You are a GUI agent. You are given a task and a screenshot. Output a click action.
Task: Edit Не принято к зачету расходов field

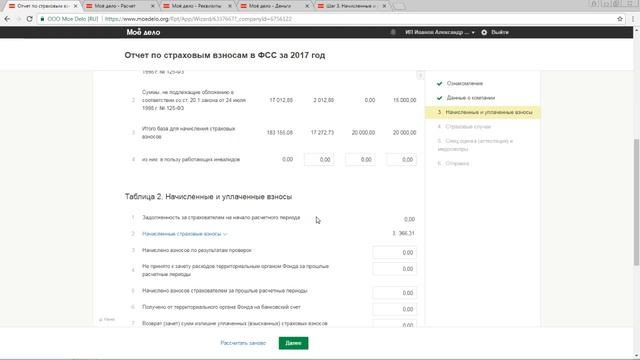tap(395, 269)
